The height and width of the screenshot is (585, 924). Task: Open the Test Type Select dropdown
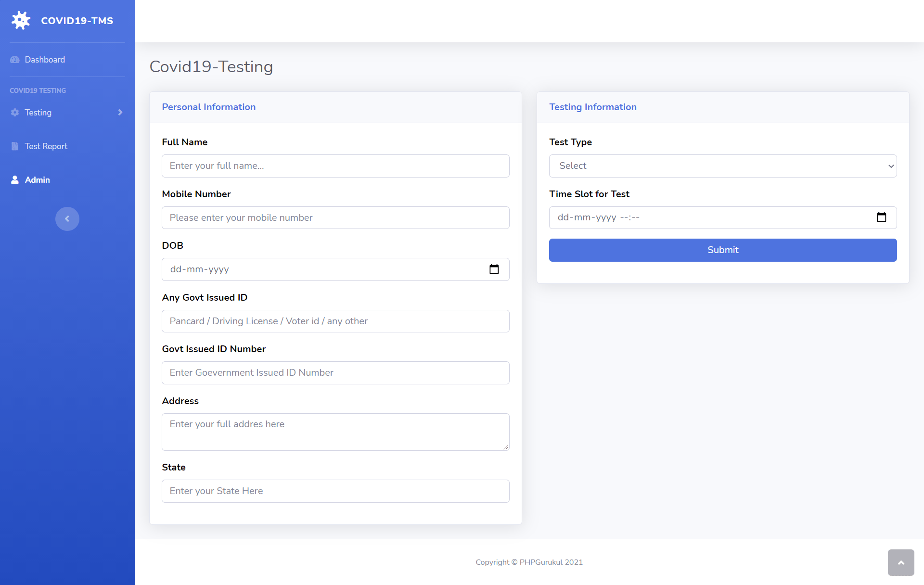point(723,166)
